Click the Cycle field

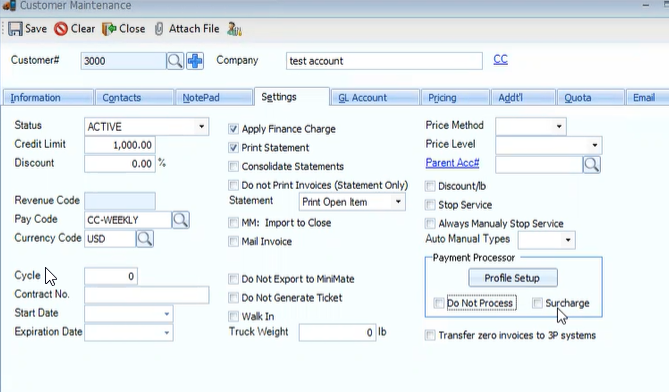(111, 276)
